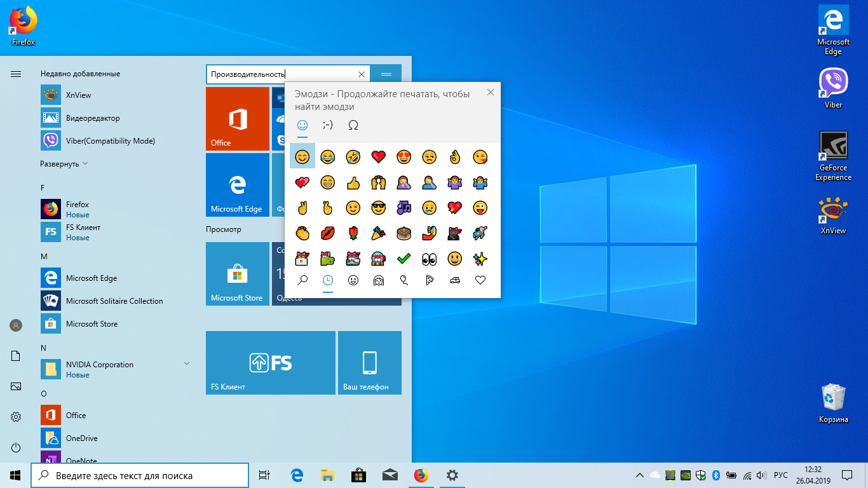Open Microsoft Solitaire Collection entry

pyautogui.click(x=116, y=301)
